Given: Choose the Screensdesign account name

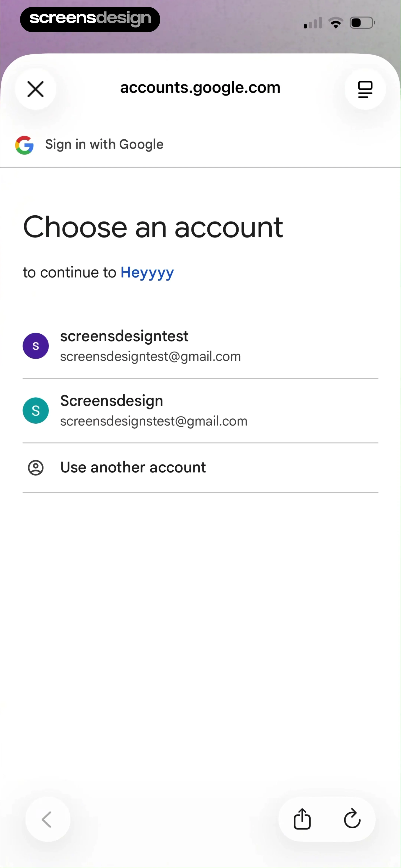Looking at the screenshot, I should (111, 401).
